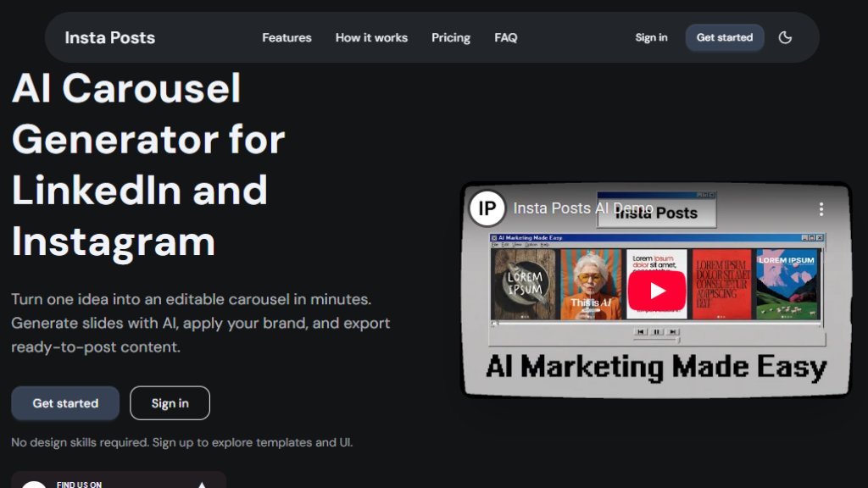
Task: Click the round logo on the Find Us On badge
Action: pyautogui.click(x=34, y=485)
